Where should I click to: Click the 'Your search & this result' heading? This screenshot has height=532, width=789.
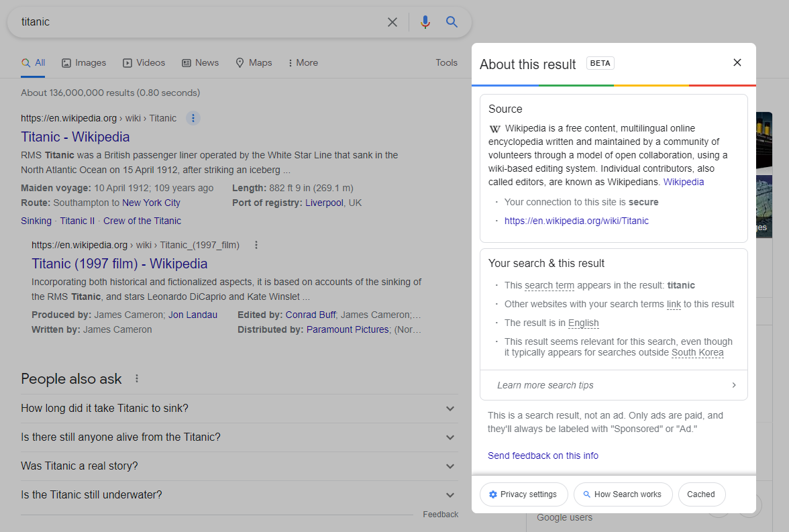click(546, 264)
